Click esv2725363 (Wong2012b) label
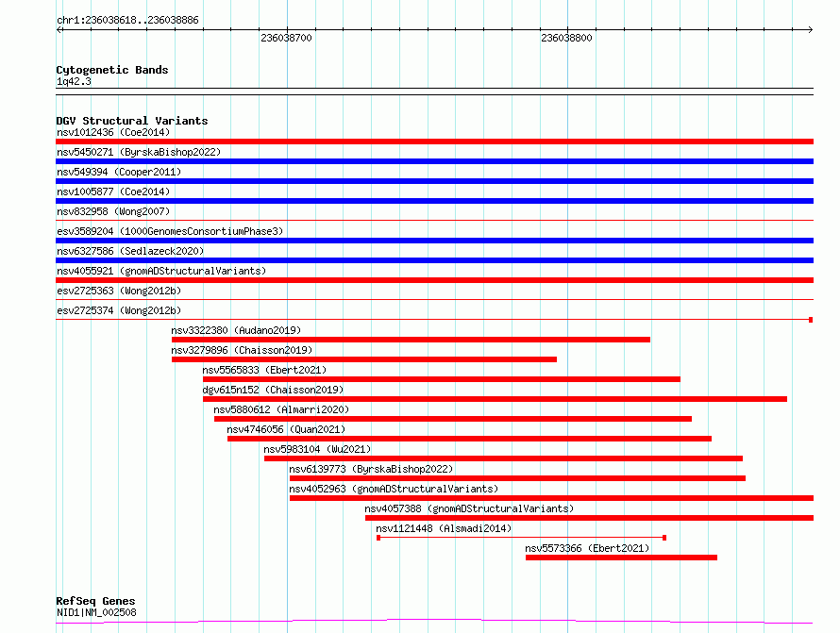The image size is (840, 633). pyautogui.click(x=119, y=291)
